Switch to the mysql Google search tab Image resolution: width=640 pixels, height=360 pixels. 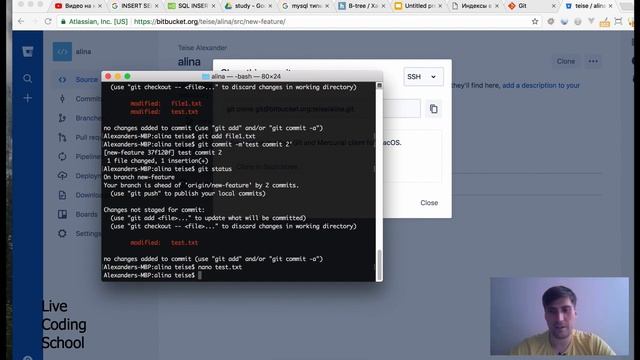pos(305,6)
